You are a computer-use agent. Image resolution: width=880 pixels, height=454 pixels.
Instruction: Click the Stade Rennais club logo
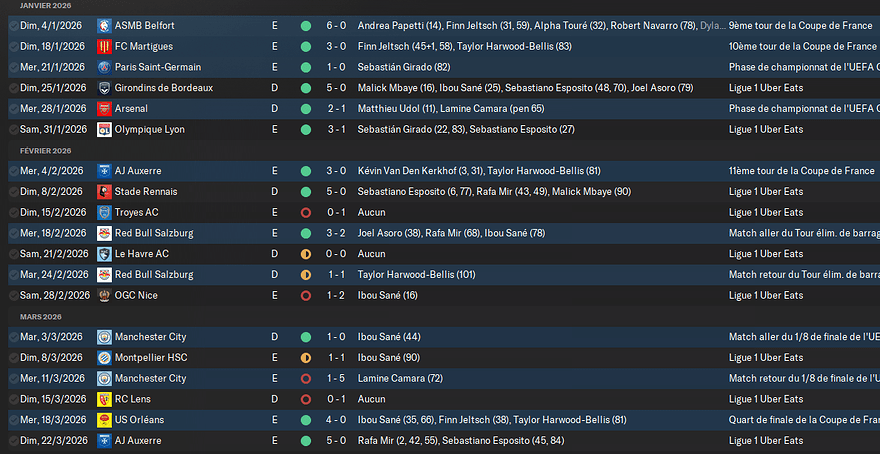pos(104,192)
